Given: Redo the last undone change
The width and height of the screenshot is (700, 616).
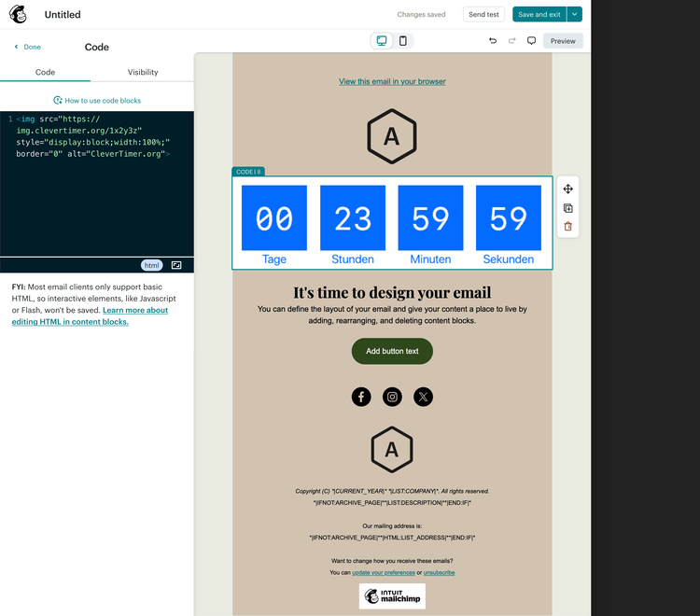Looking at the screenshot, I should 512,41.
